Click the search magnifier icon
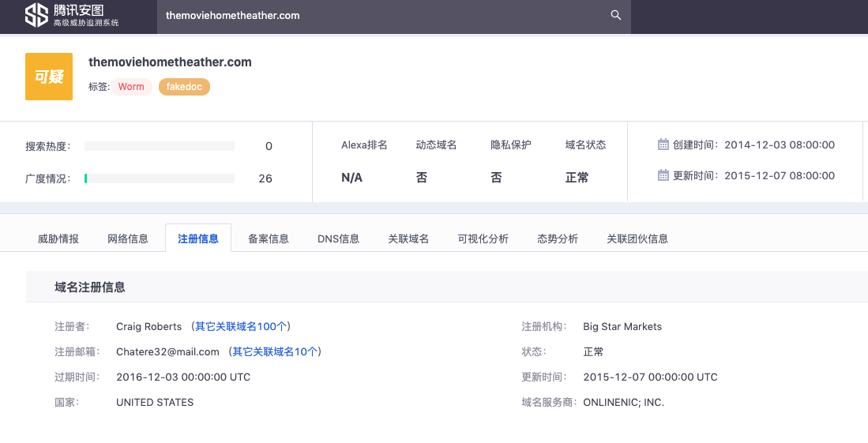 pos(616,15)
